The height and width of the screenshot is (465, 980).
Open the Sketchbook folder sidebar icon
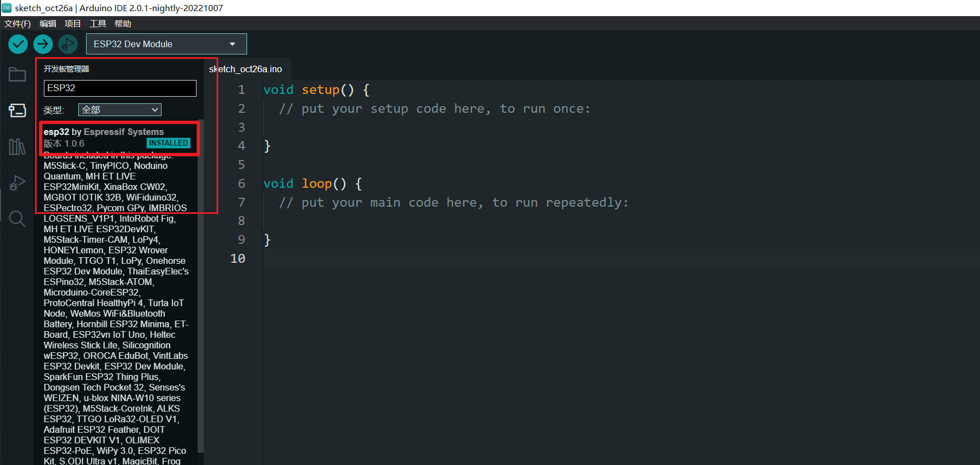(17, 74)
